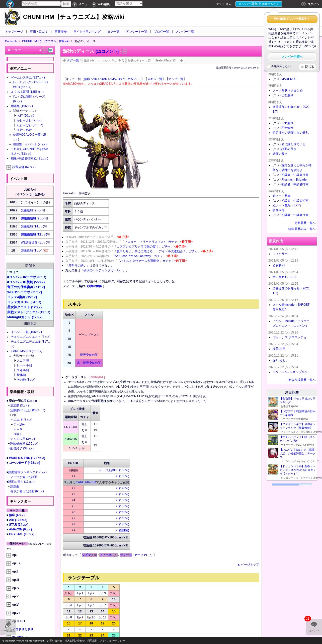This screenshot has width=322, height=644.
Task: Expand the ep.VII character list
Action: click(x=9, y=613)
